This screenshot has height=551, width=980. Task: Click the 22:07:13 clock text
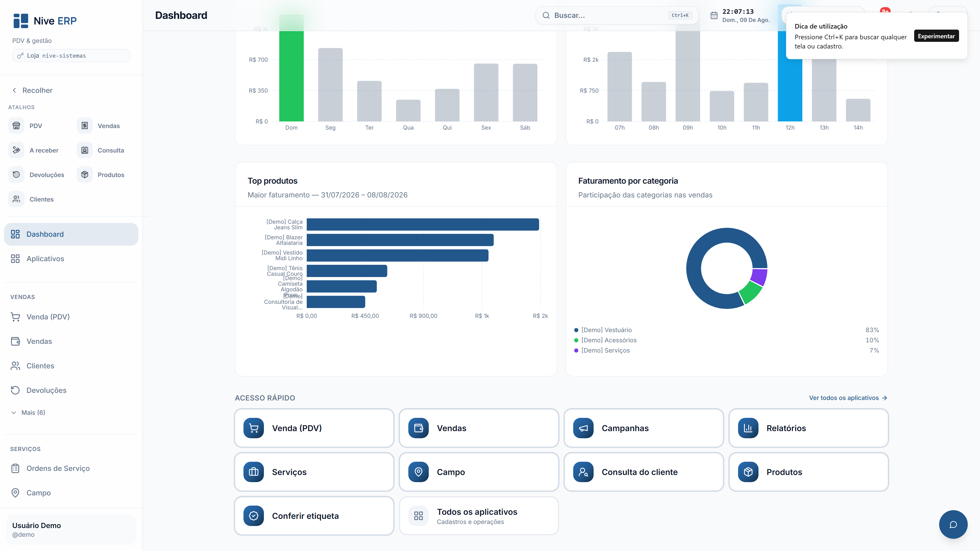pos(738,11)
